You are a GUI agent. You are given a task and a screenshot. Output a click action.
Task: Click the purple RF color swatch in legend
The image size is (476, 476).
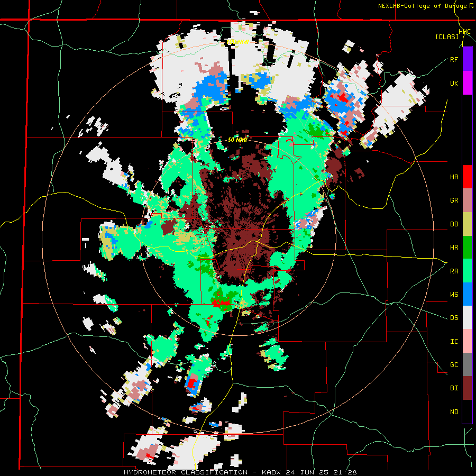pos(467,59)
